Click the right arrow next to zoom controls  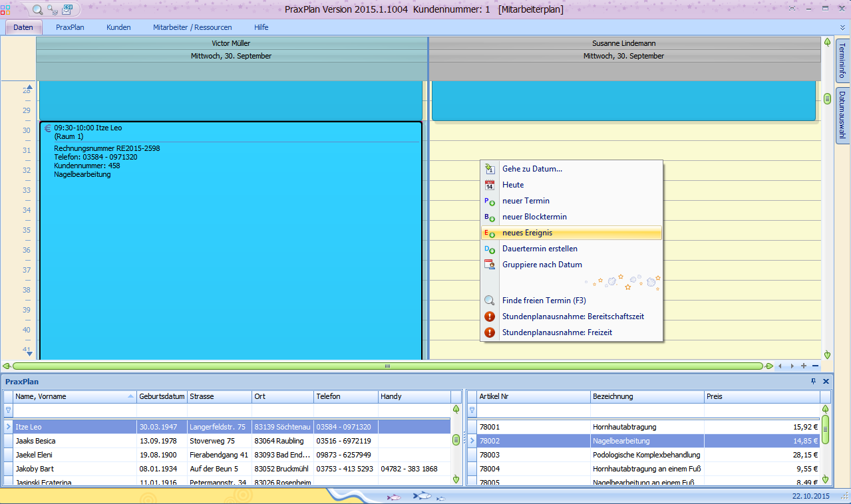[792, 366]
